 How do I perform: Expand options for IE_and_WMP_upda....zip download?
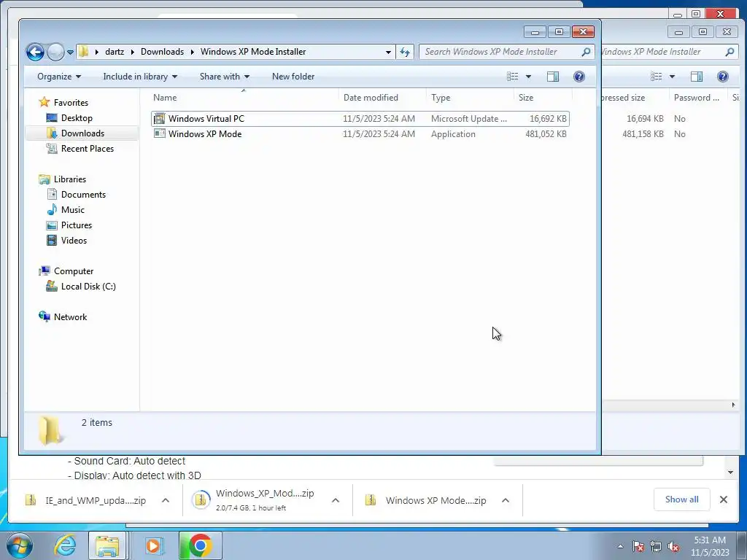pos(166,500)
